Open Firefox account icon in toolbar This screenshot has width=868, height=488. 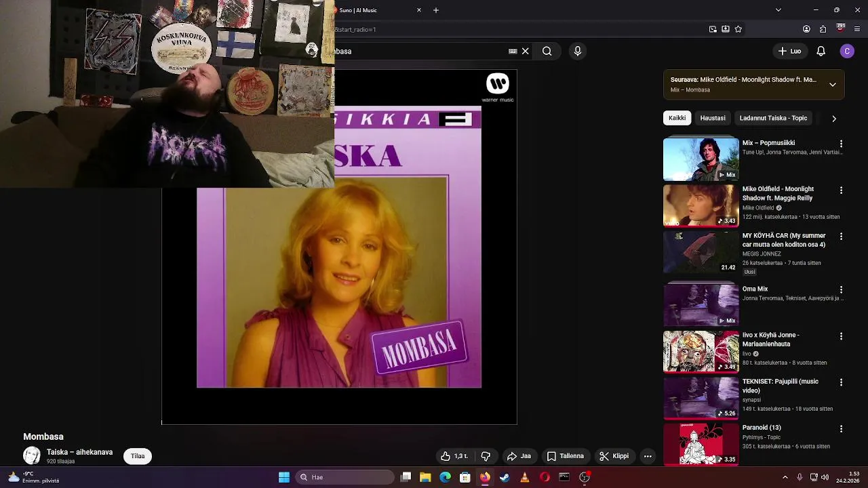click(806, 29)
